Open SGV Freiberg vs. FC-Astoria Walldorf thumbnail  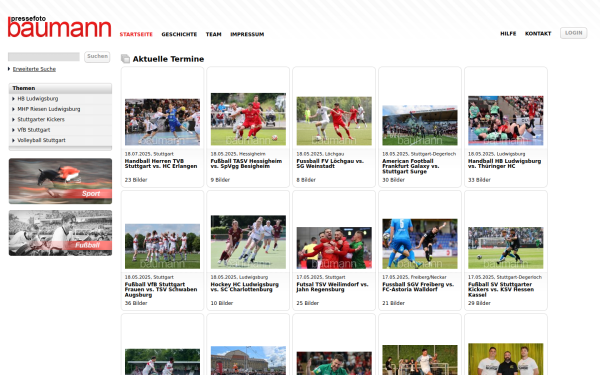(420, 244)
